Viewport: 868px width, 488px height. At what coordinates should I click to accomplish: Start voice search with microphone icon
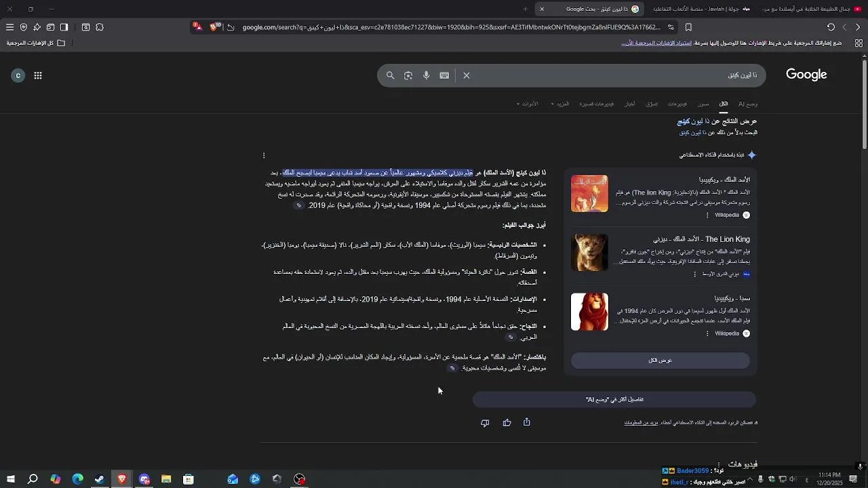tap(426, 75)
